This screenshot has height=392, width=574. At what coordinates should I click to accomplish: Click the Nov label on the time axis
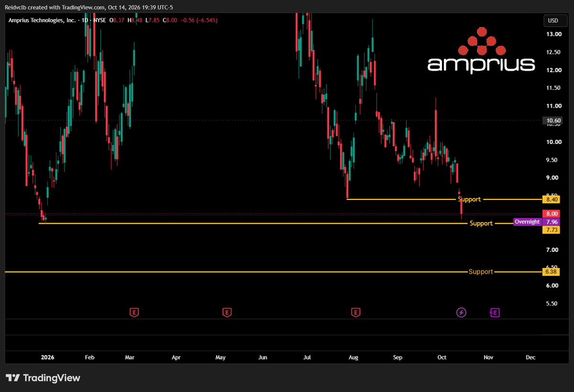click(x=488, y=357)
